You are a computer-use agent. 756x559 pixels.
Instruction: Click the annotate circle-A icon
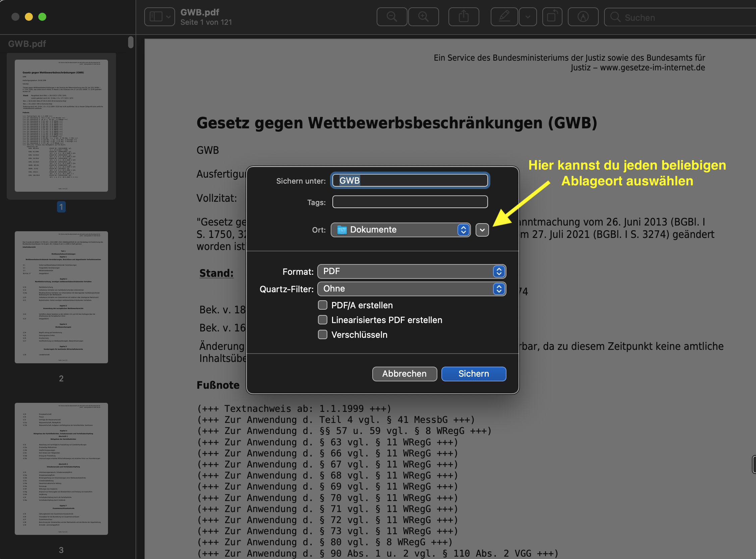point(583,16)
